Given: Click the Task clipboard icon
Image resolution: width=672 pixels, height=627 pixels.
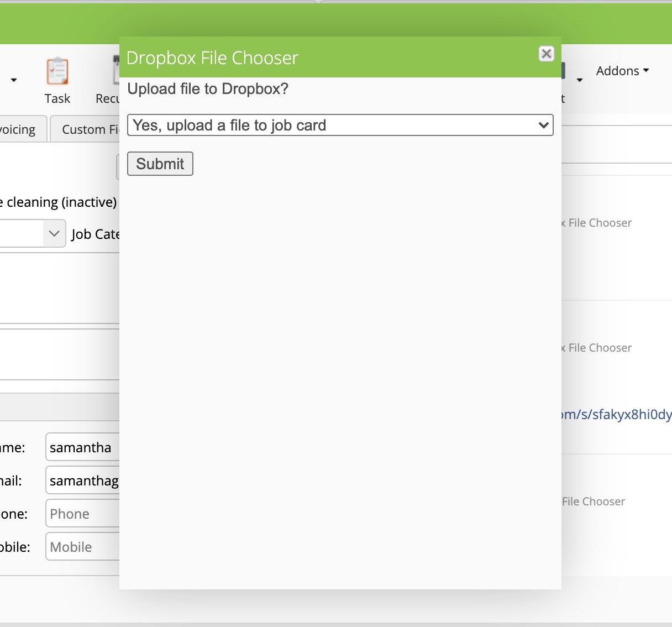Looking at the screenshot, I should click(57, 71).
